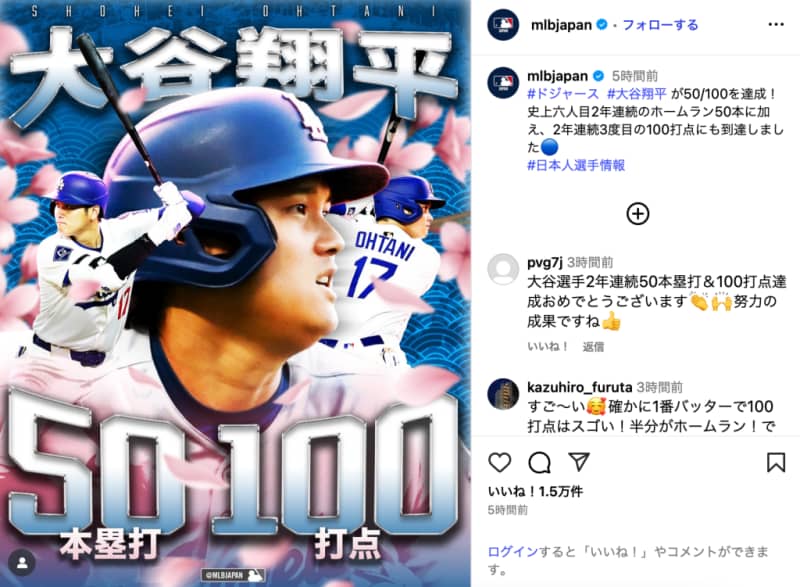Image resolution: width=800 pixels, height=587 pixels.
Task: Save post with the bookmark icon
Action: (x=776, y=462)
